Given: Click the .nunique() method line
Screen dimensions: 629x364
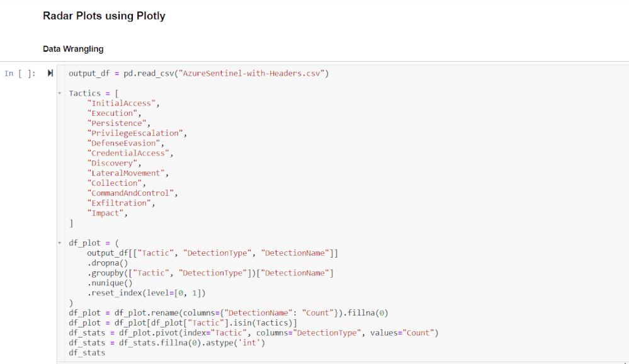Looking at the screenshot, I should pyautogui.click(x=110, y=283).
